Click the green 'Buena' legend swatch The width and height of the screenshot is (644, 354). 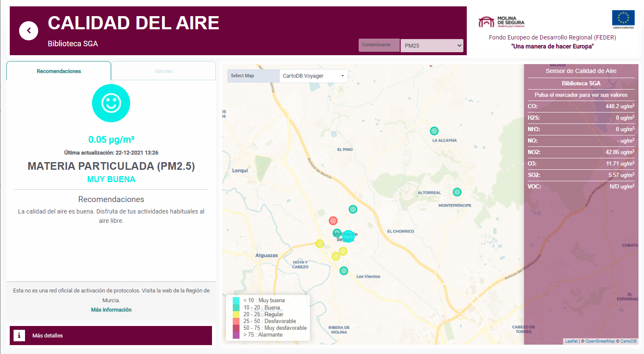pos(236,307)
